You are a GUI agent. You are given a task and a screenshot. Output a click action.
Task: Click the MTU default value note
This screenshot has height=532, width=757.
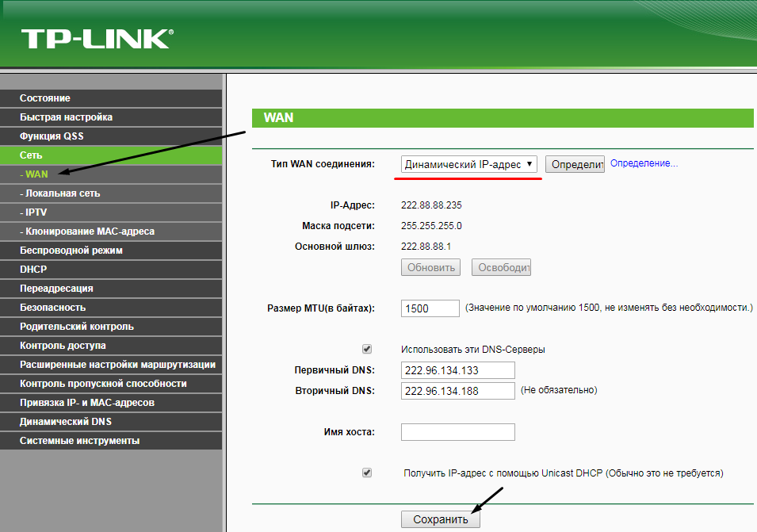pos(609,308)
